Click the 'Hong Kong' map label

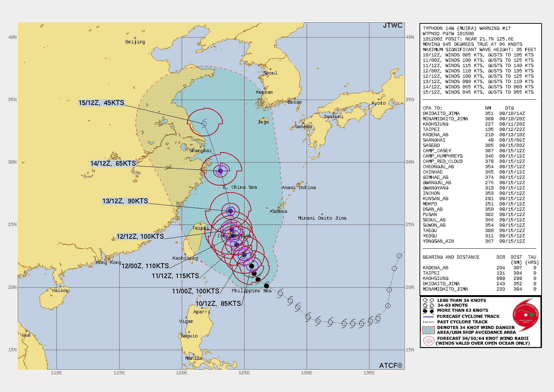point(109,263)
